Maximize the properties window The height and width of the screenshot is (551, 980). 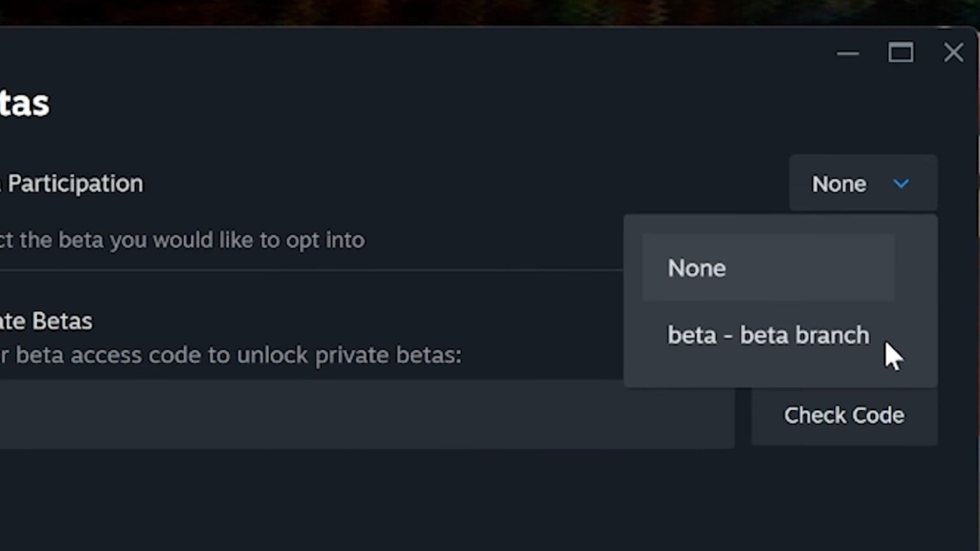900,53
